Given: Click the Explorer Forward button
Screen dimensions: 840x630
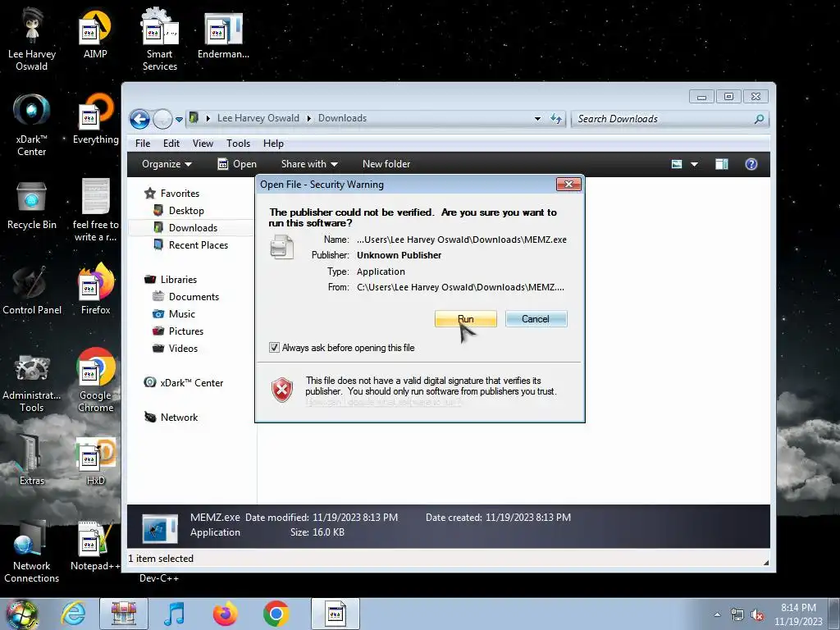Looking at the screenshot, I should pyautogui.click(x=162, y=119).
